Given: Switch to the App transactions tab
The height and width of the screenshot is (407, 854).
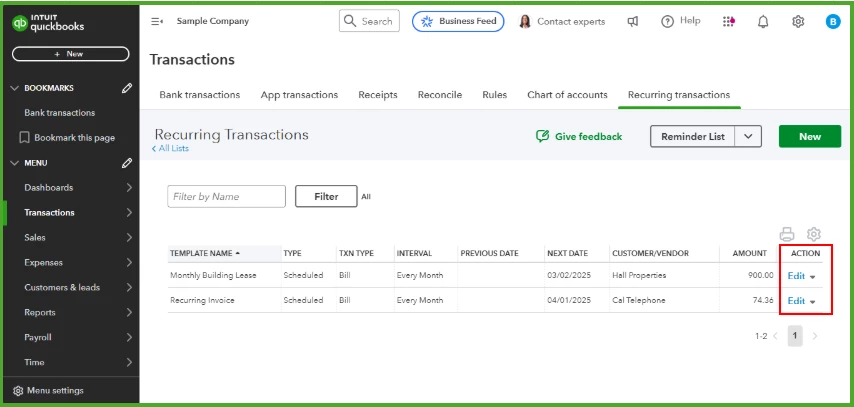Looking at the screenshot, I should (x=299, y=95).
